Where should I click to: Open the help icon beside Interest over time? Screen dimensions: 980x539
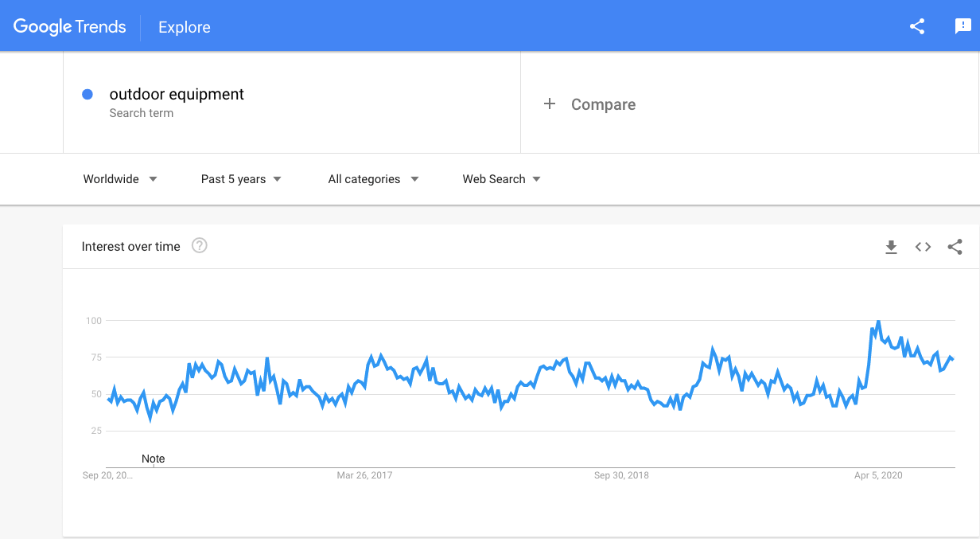click(200, 246)
